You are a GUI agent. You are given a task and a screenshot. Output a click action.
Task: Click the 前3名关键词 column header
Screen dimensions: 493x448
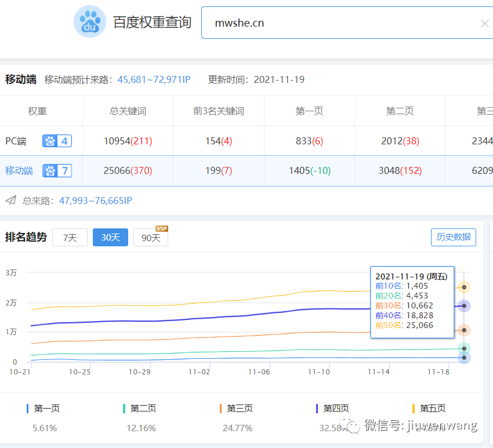pos(219,111)
